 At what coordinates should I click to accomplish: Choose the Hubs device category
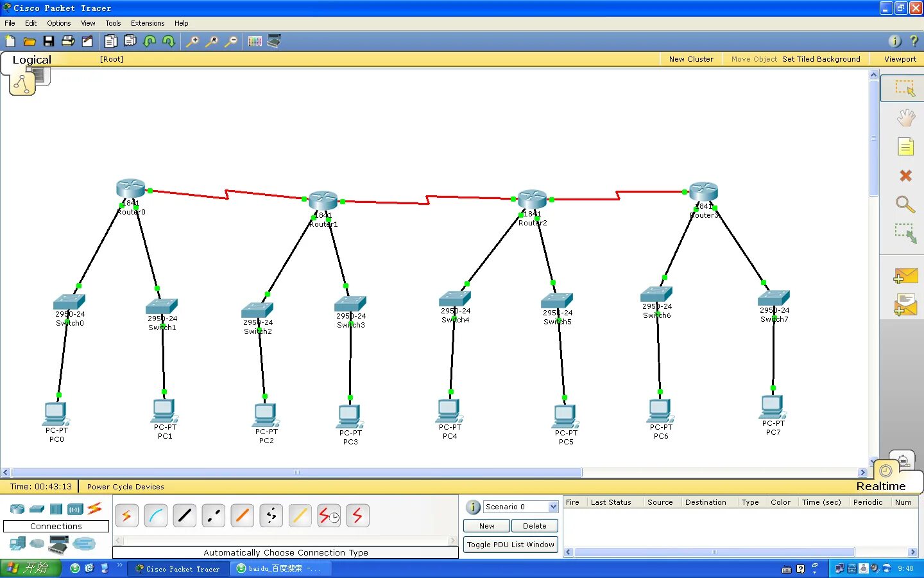(56, 509)
